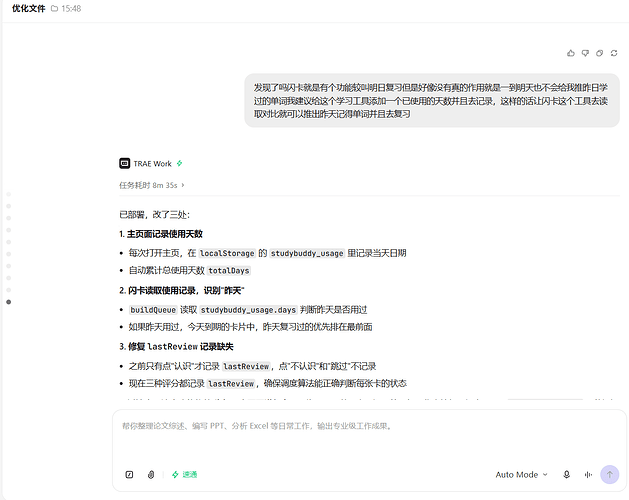629x500 pixels.
Task: Click the user message bubble starting 发现了吗闪卡
Action: (432, 100)
